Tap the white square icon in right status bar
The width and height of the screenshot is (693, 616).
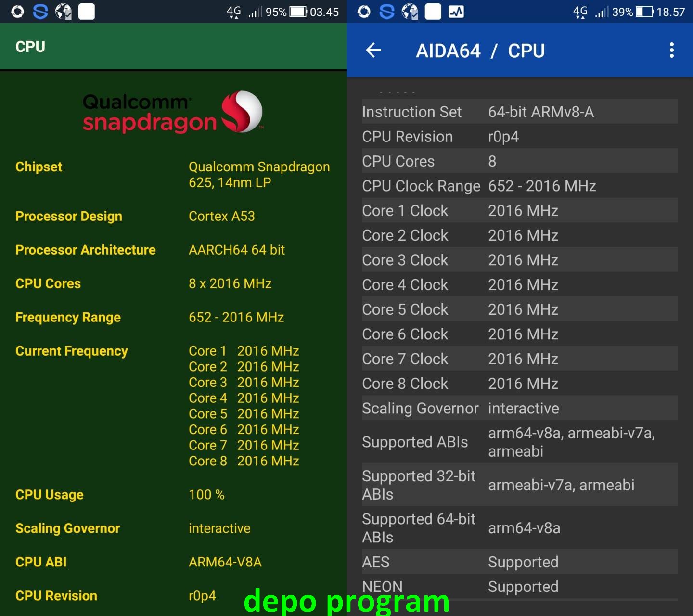(433, 12)
